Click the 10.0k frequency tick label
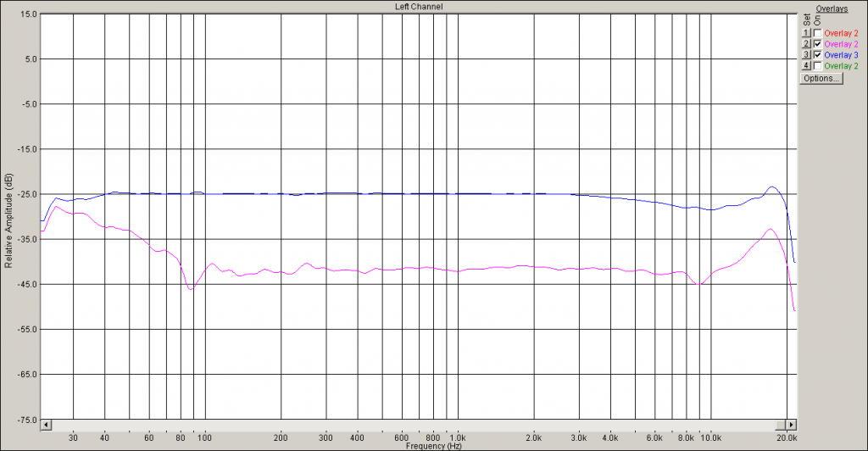The image size is (868, 451). [x=711, y=437]
